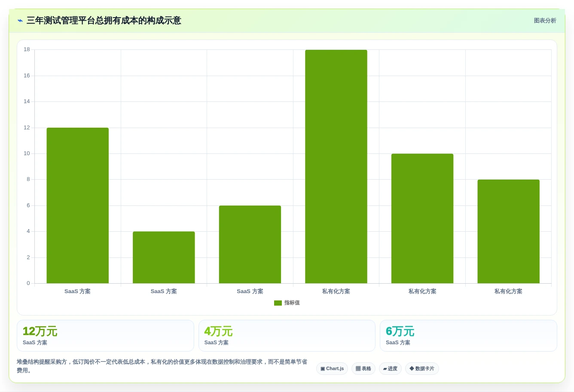Click the 图表分析 label in the header
Viewport: 574px width, 392px height.
pyautogui.click(x=545, y=21)
